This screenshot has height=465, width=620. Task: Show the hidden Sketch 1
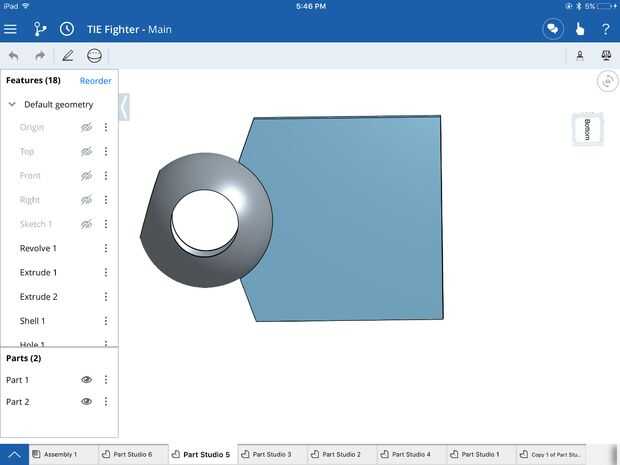[x=87, y=224]
